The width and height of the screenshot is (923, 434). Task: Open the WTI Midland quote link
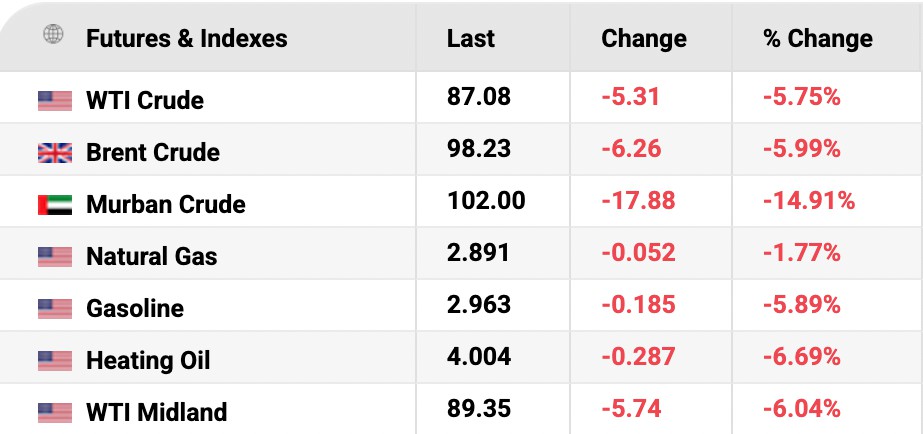coord(157,412)
